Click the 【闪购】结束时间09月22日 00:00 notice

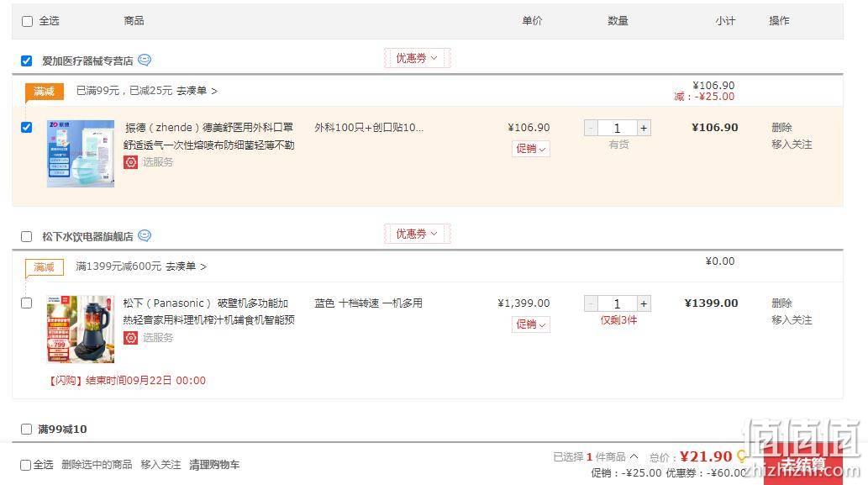pyautogui.click(x=127, y=381)
